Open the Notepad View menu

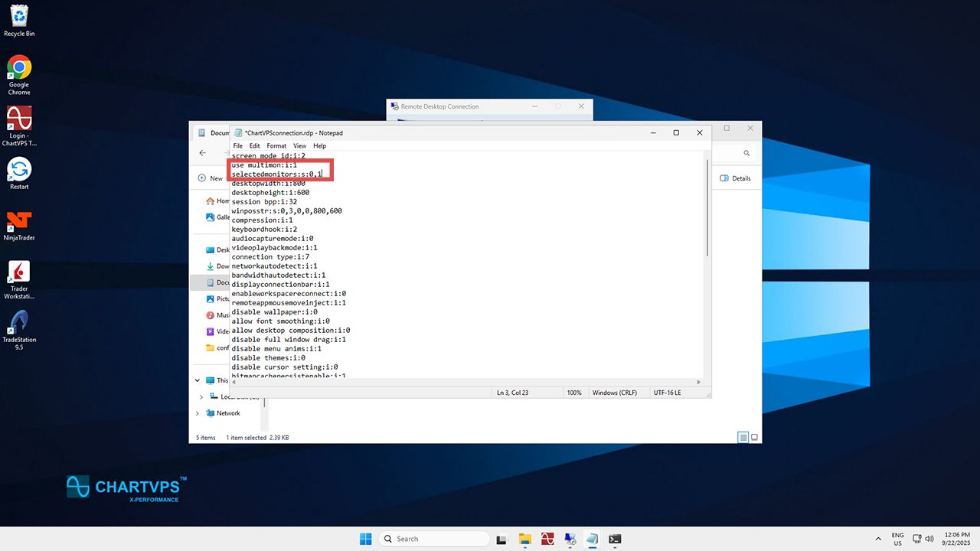299,145
